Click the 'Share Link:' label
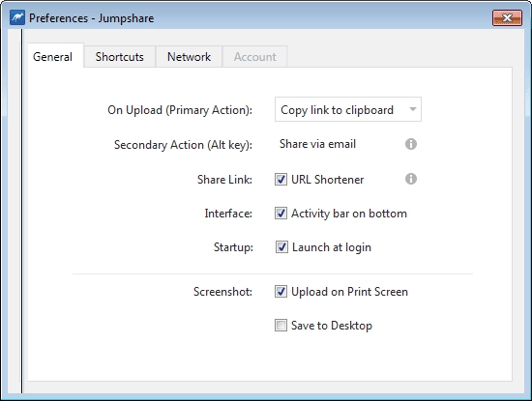Screen dimensions: 532x401 224,180
